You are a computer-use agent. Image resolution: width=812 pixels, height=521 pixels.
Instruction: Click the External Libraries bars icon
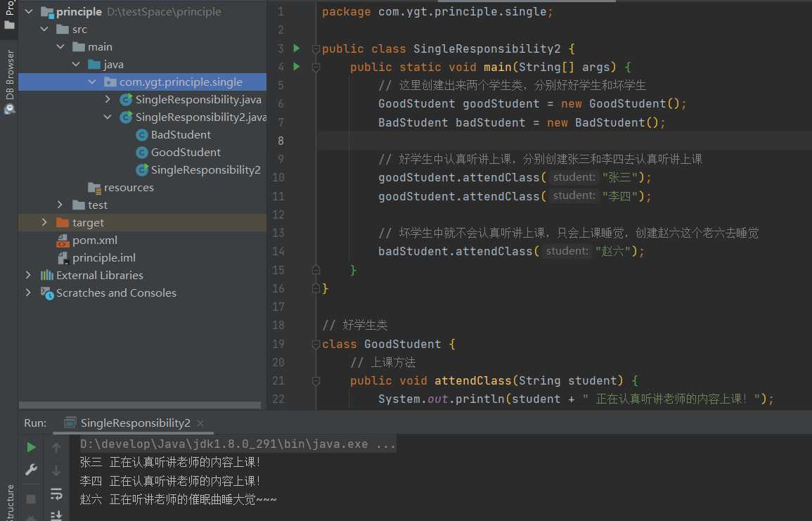pos(47,275)
